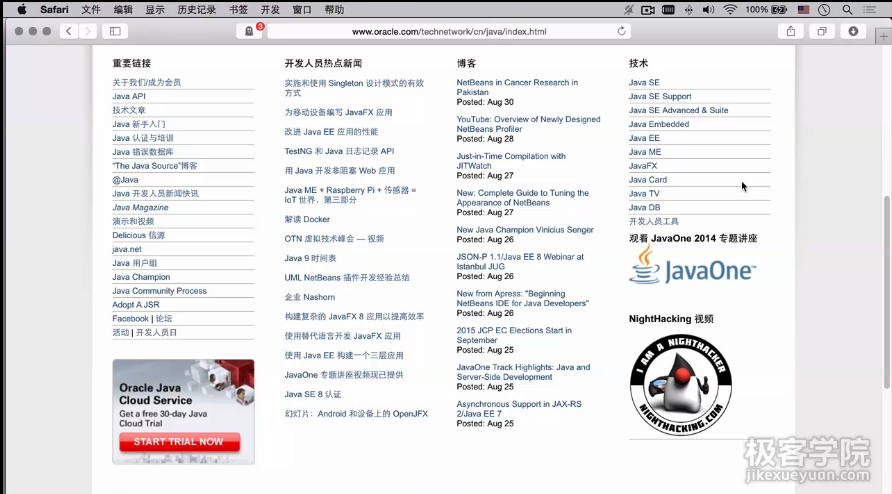
Task: Show all tabs button
Action: (x=822, y=31)
